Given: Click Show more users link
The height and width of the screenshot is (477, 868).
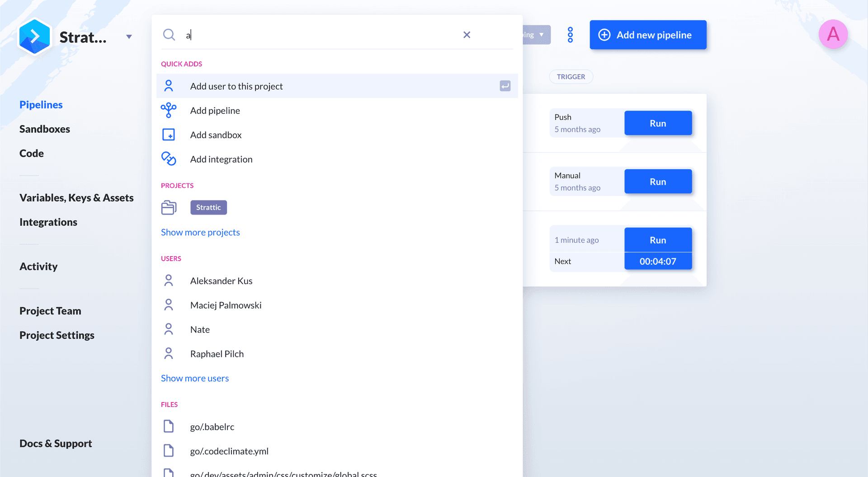Looking at the screenshot, I should click(x=195, y=378).
